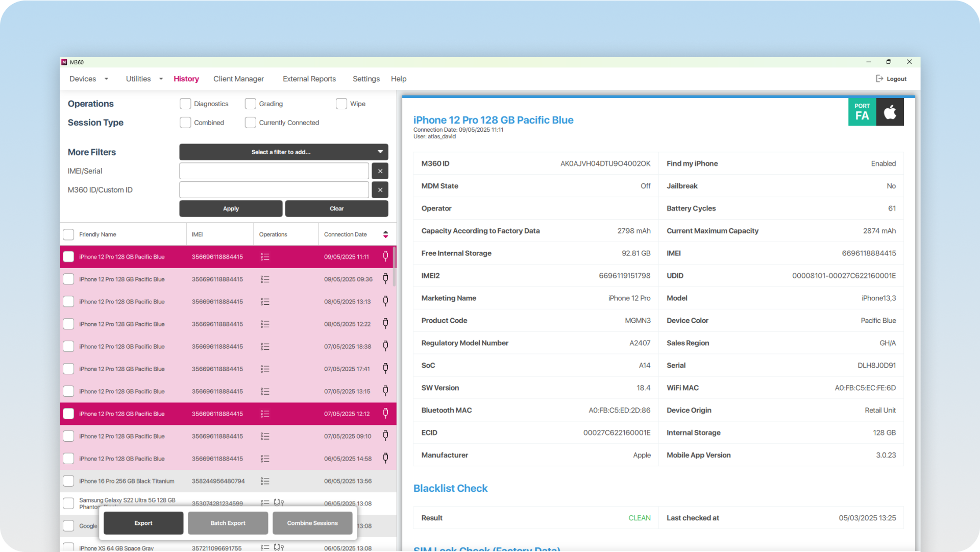Enable the Diagnostics operations checkbox
The image size is (980, 552).
[x=185, y=104]
